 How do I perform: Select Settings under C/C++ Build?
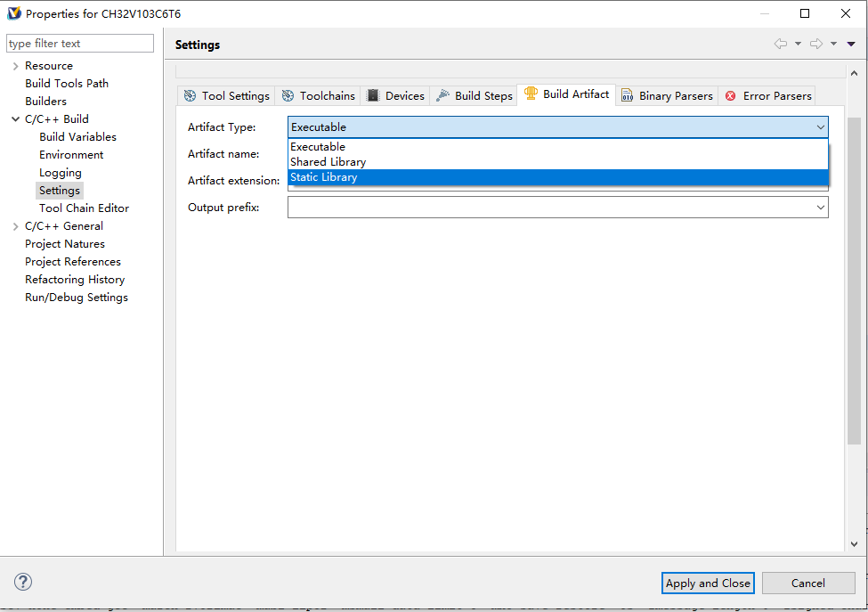pos(60,191)
